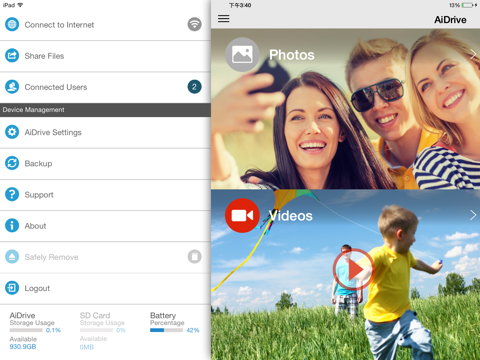Click the 0.1% storage usage value
Image resolution: width=480 pixels, height=360 pixels.
53,330
